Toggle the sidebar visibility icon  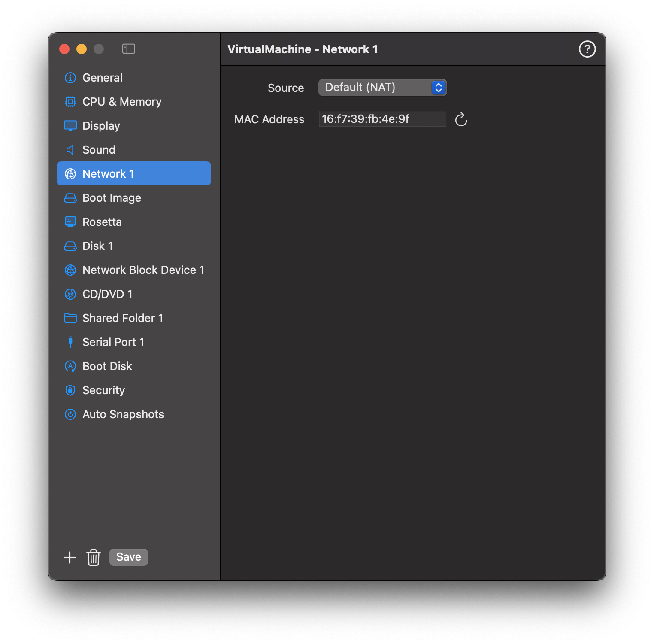click(129, 49)
